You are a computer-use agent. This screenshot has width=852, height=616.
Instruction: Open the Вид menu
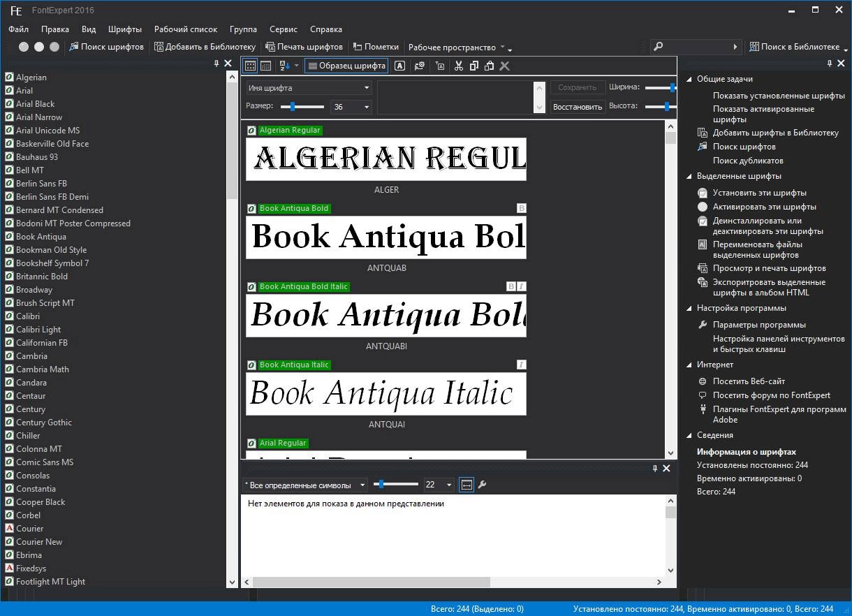click(89, 29)
